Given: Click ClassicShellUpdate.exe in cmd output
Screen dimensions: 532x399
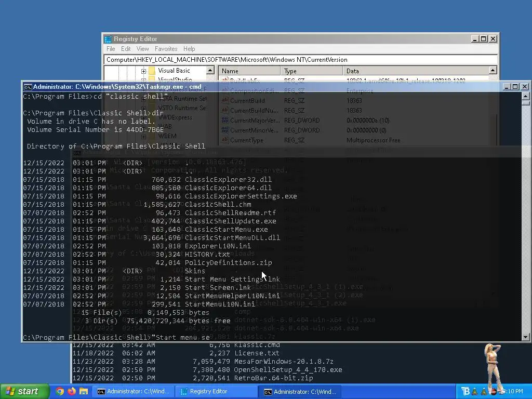Looking at the screenshot, I should click(x=230, y=221).
